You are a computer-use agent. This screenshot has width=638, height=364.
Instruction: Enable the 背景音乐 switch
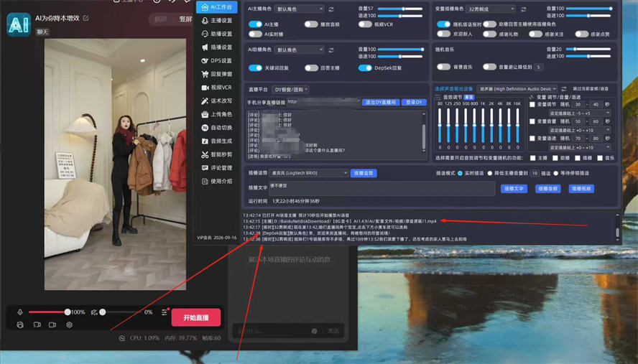click(443, 67)
